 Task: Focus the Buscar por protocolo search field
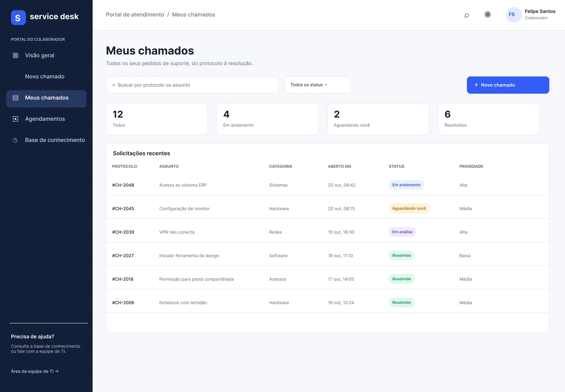[x=192, y=85]
